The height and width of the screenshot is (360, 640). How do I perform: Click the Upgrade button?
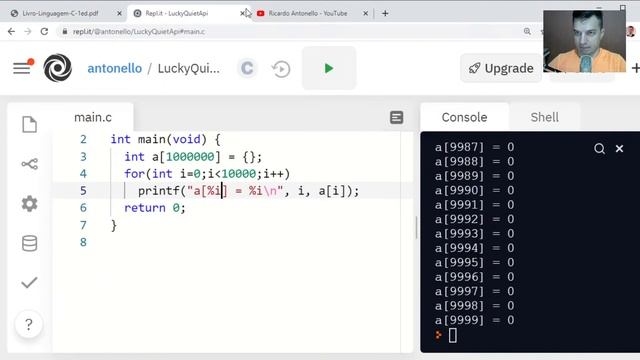point(501,68)
